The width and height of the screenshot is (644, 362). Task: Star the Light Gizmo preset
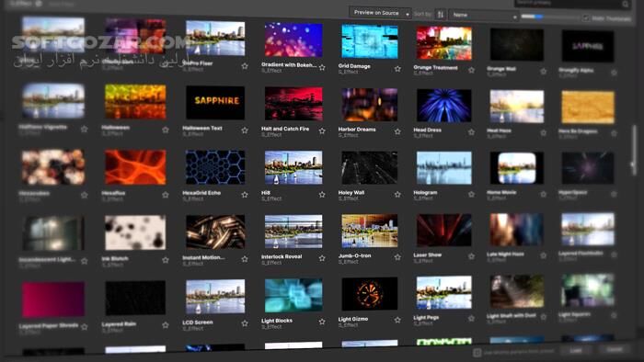tap(397, 320)
